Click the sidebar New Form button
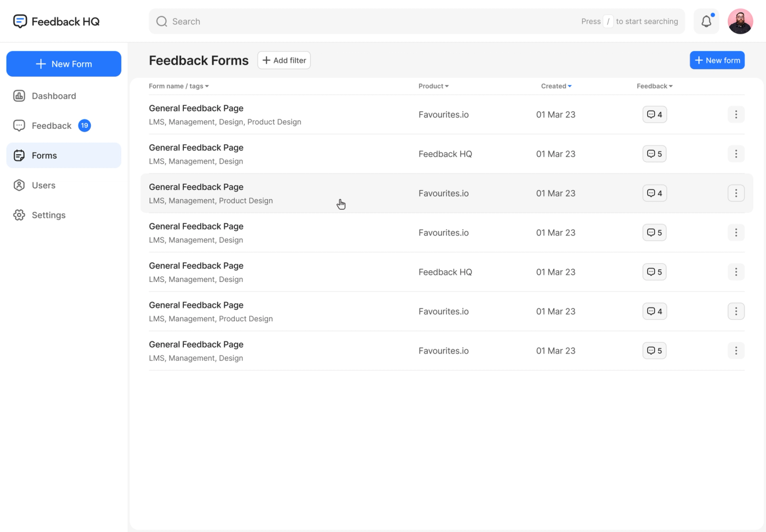The height and width of the screenshot is (532, 766). click(64, 64)
